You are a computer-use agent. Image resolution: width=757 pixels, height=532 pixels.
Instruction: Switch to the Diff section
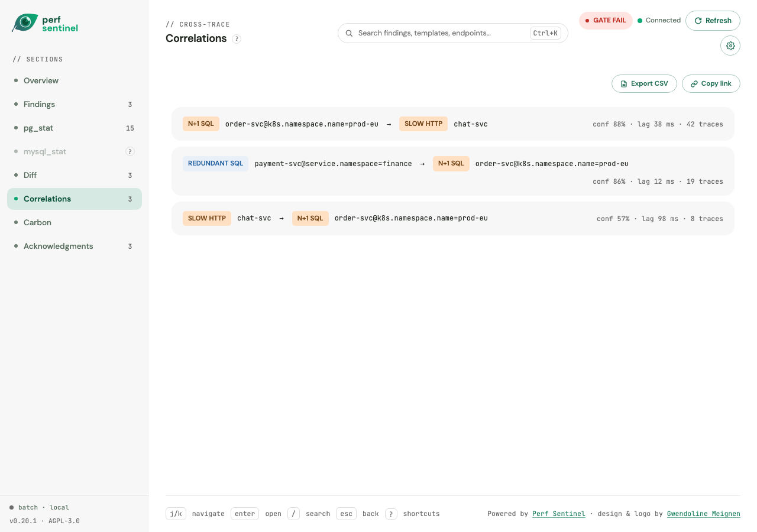click(75, 175)
